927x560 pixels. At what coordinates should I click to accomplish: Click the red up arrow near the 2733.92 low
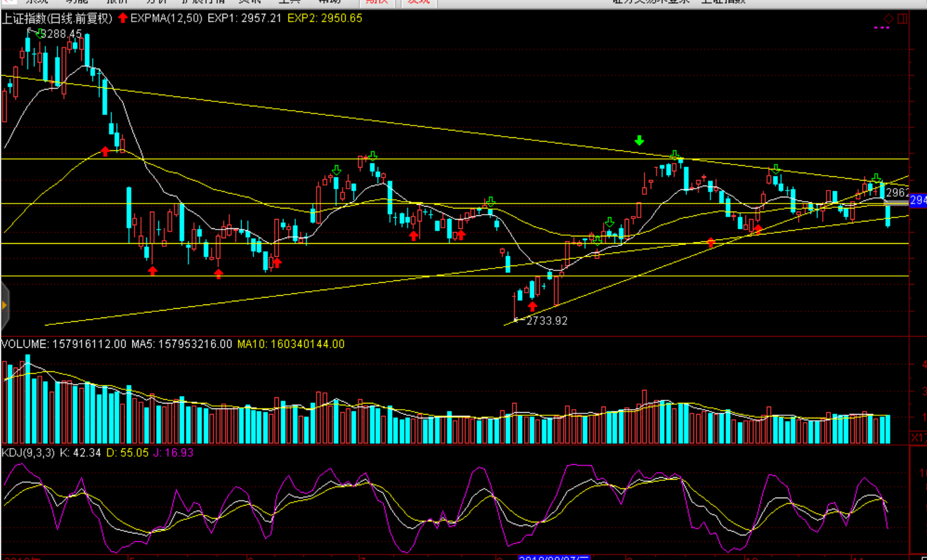click(533, 306)
